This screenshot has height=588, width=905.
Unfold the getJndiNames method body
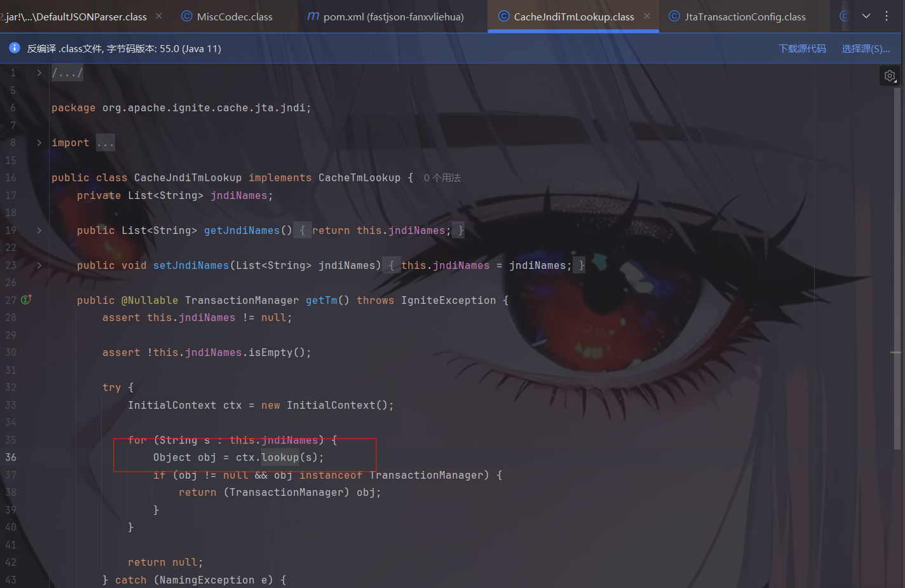pos(39,230)
